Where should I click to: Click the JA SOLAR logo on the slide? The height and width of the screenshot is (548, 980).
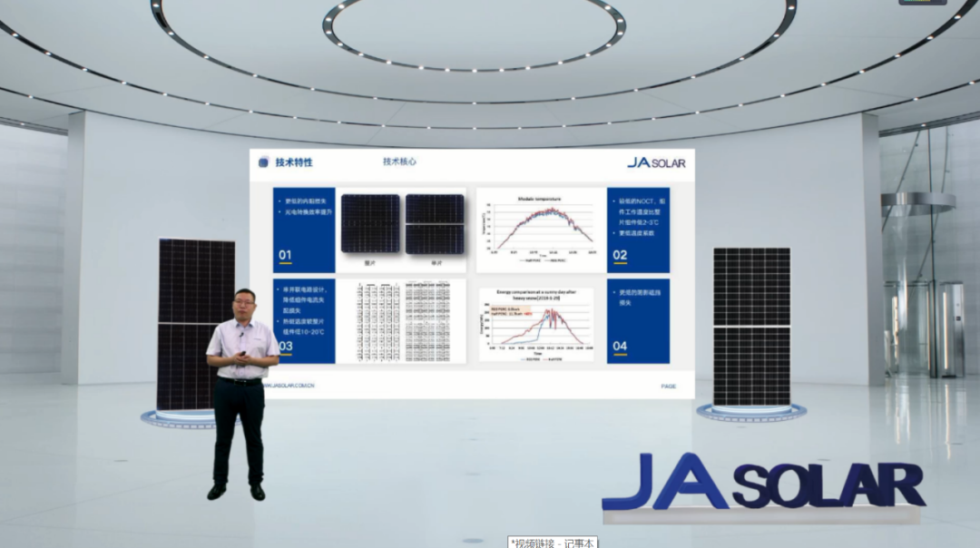pos(656,162)
